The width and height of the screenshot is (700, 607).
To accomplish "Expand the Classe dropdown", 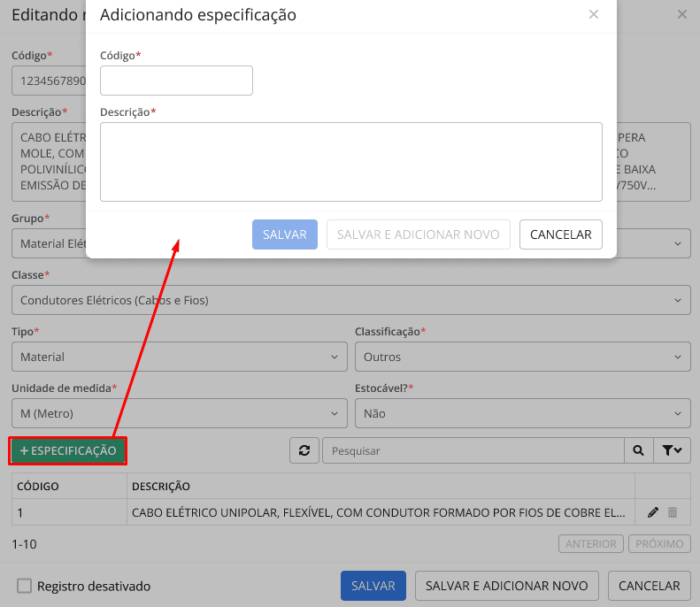I will click(x=350, y=300).
